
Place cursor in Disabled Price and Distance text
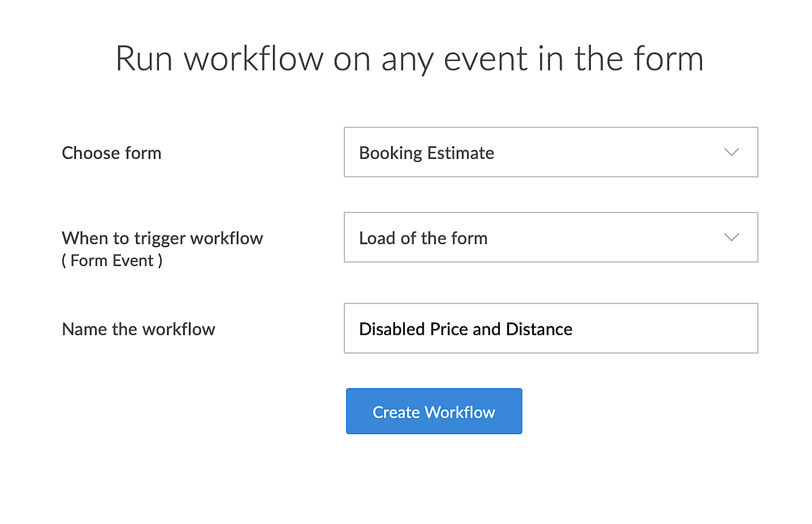pyautogui.click(x=465, y=329)
